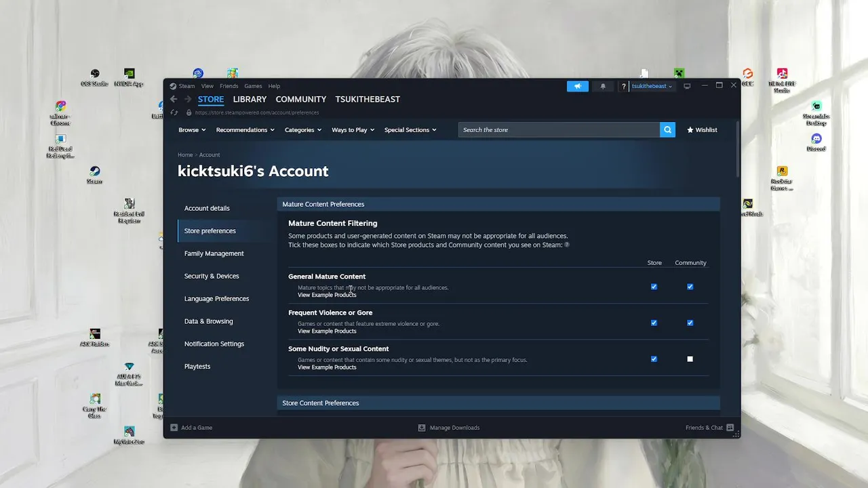Open NVIDIA App desktop icon
This screenshot has height=488, width=868.
click(129, 77)
